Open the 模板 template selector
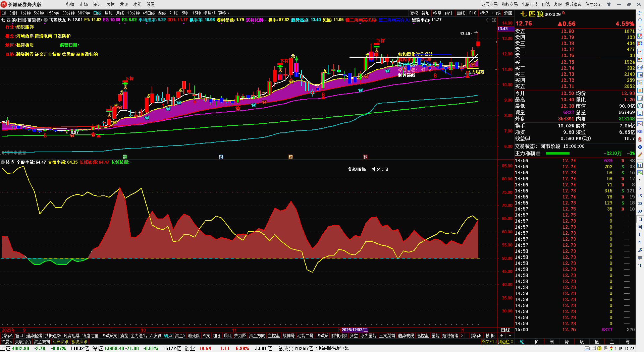Screen dimensions: 644x352 490,336
